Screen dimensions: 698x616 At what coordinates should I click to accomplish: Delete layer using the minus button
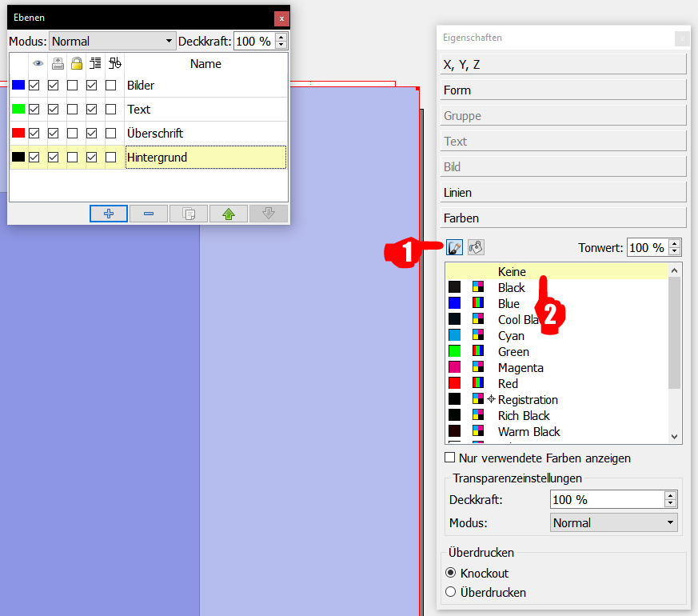(x=149, y=214)
